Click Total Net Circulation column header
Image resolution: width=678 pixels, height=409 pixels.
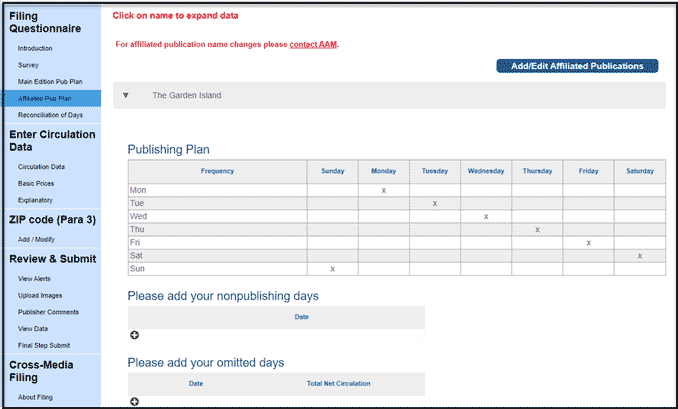[x=339, y=383]
